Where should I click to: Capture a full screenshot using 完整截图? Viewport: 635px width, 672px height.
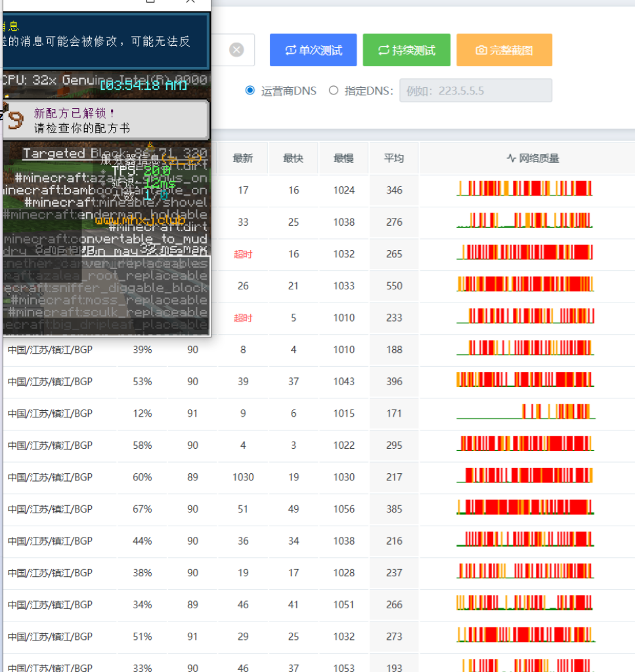(x=504, y=50)
